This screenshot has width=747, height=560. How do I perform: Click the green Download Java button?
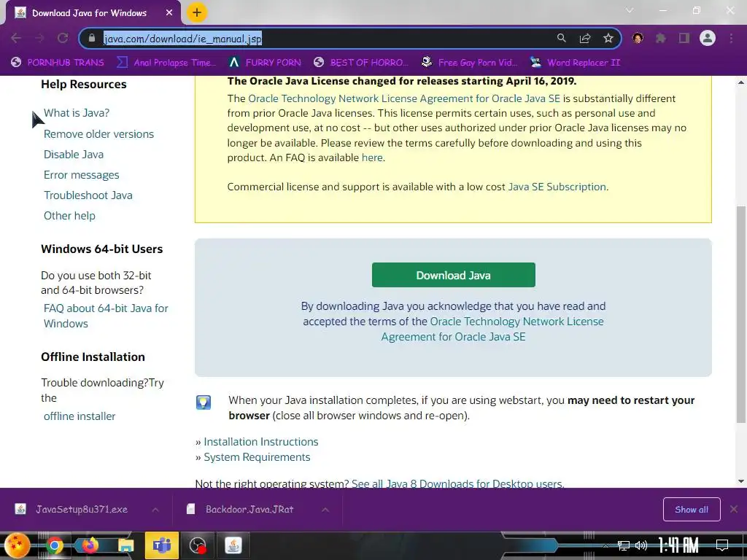453,275
